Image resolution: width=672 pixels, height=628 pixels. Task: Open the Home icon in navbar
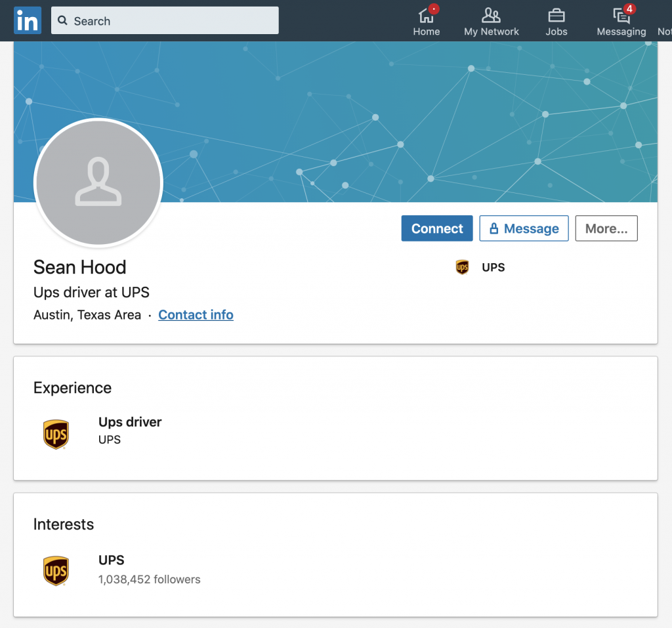point(426,16)
